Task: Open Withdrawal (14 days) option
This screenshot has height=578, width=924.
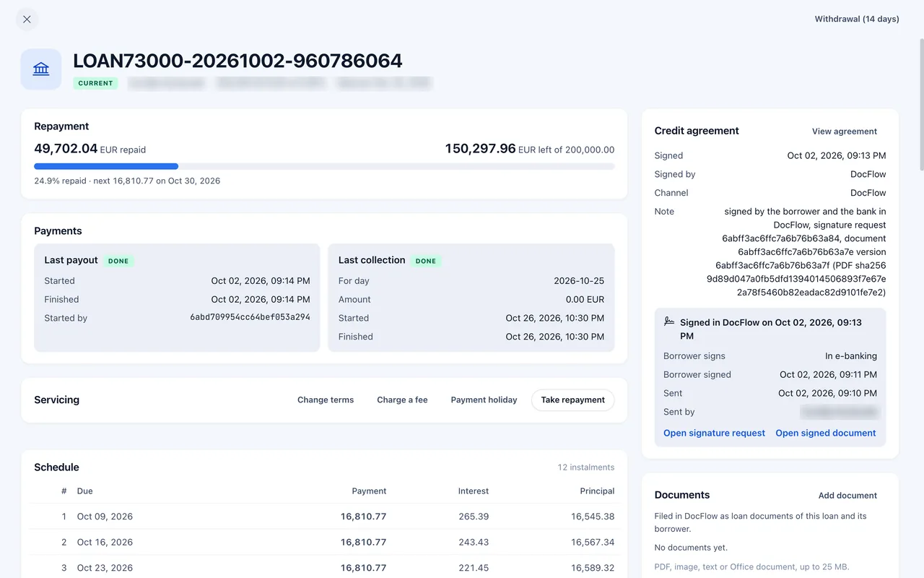Action: [857, 20]
